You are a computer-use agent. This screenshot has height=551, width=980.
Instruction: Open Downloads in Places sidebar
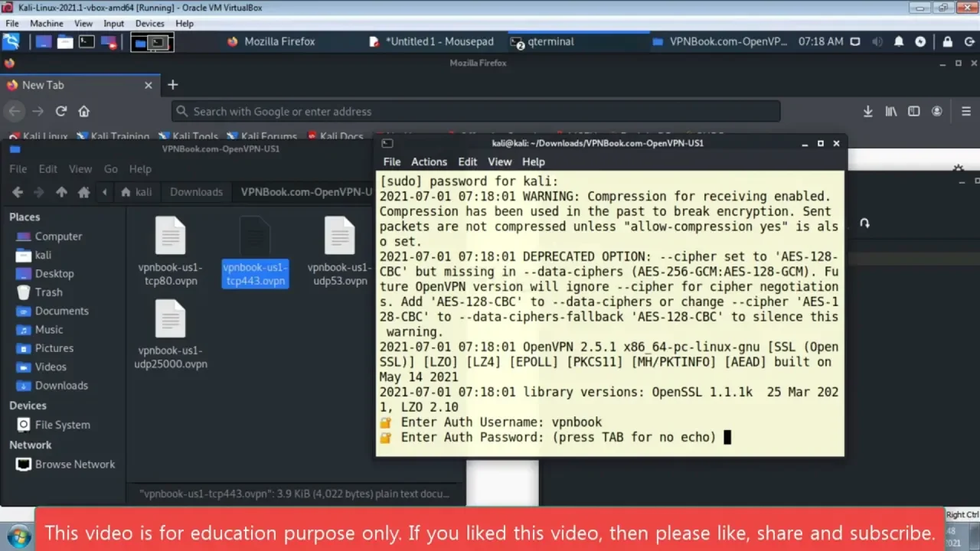point(61,386)
